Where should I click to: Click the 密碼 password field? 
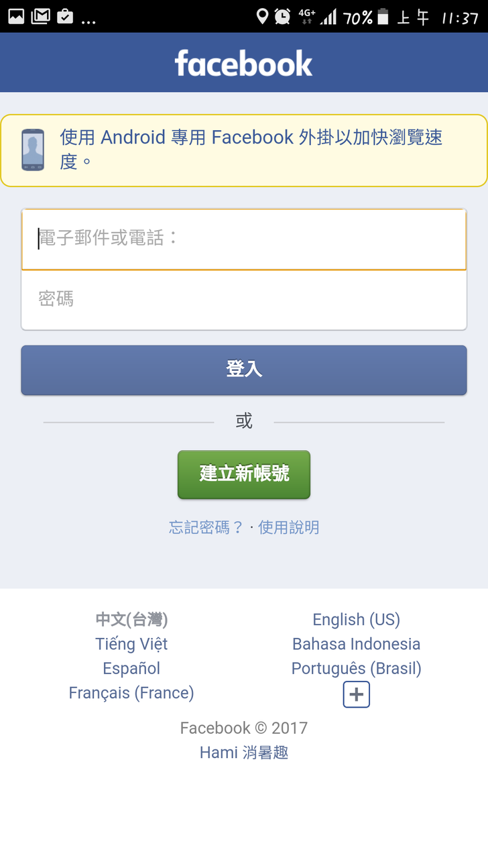pyautogui.click(x=244, y=299)
